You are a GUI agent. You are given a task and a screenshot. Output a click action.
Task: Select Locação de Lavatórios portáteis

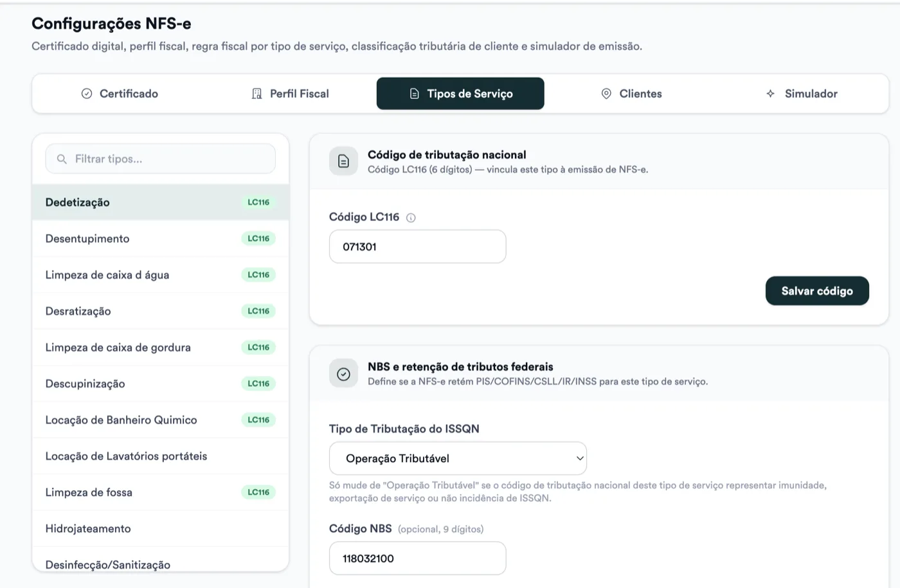pyautogui.click(x=161, y=456)
